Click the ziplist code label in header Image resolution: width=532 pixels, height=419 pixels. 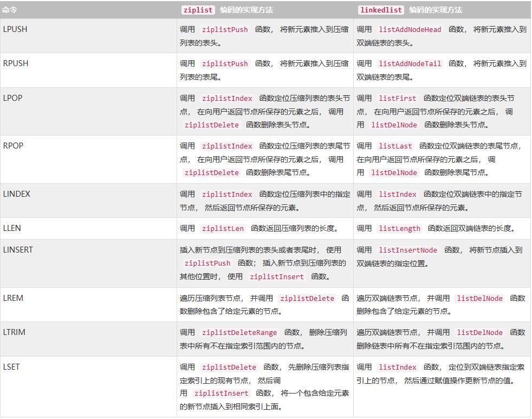click(x=198, y=10)
